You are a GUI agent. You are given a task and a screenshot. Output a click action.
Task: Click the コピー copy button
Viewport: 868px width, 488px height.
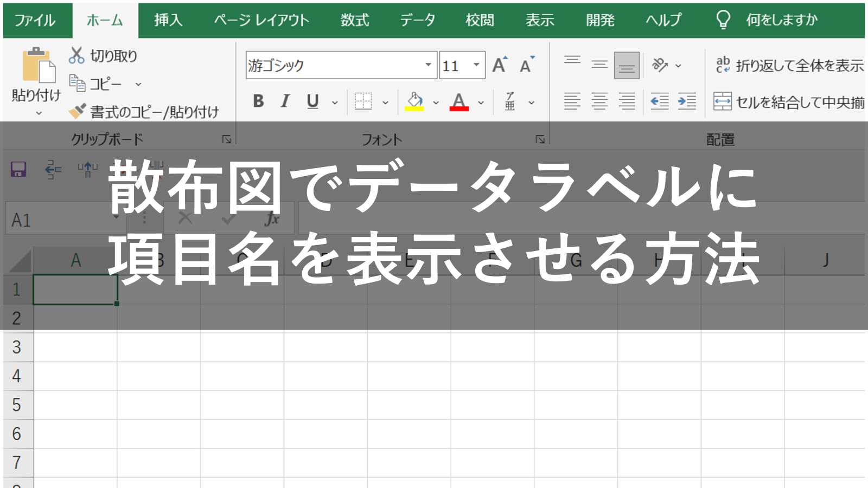coord(95,84)
